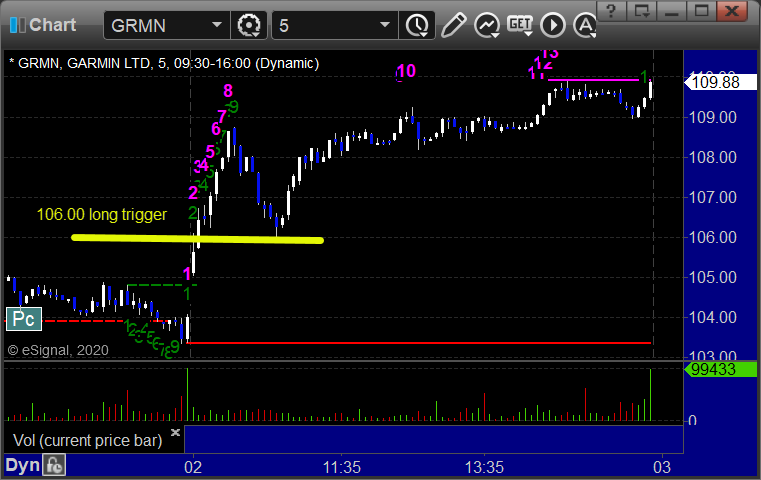Click the 104.00 price axis label
Image resolution: width=761 pixels, height=480 pixels.
(x=713, y=317)
